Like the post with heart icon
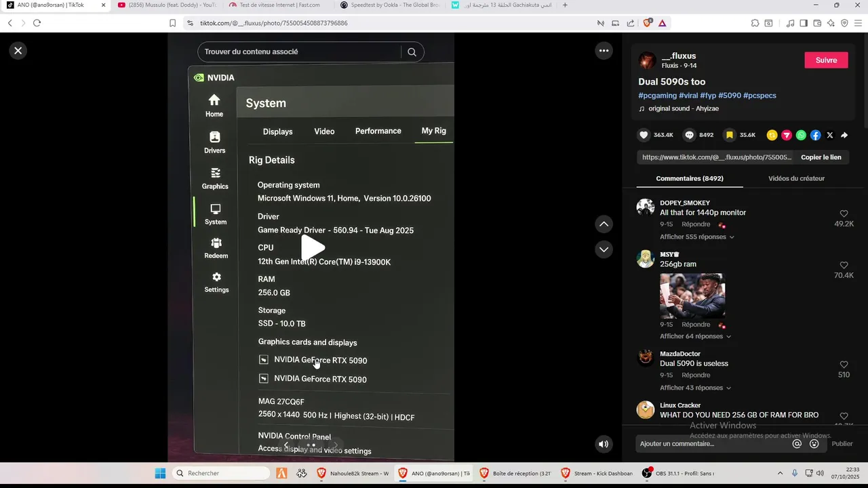This screenshot has height=488, width=868. (x=644, y=135)
